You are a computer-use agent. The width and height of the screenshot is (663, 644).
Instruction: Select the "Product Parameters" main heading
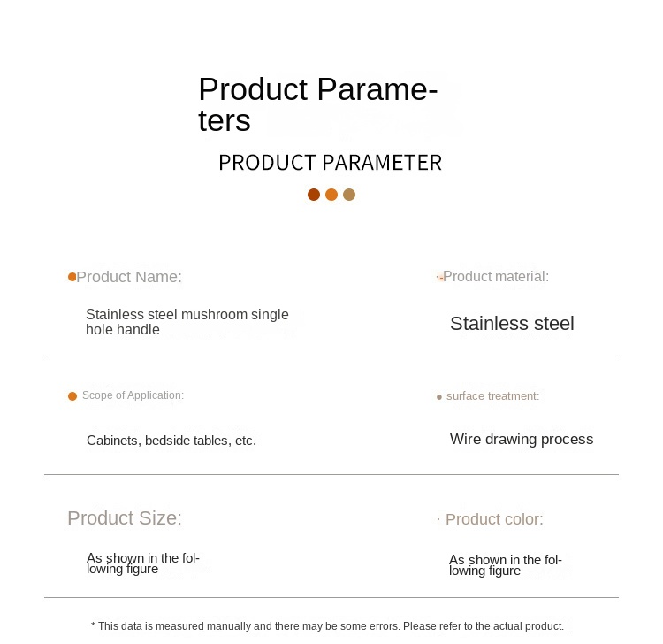317,104
